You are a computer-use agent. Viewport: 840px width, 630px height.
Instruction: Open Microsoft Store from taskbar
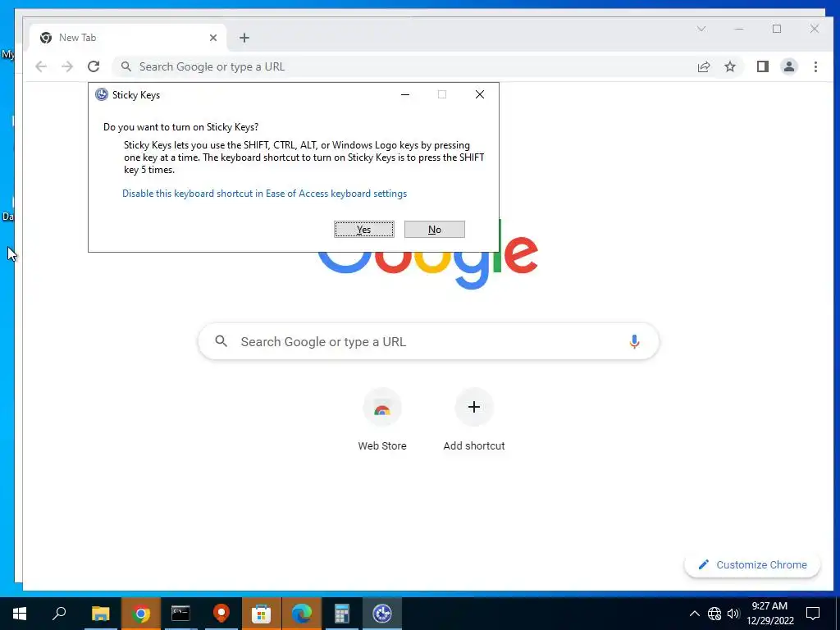262,614
